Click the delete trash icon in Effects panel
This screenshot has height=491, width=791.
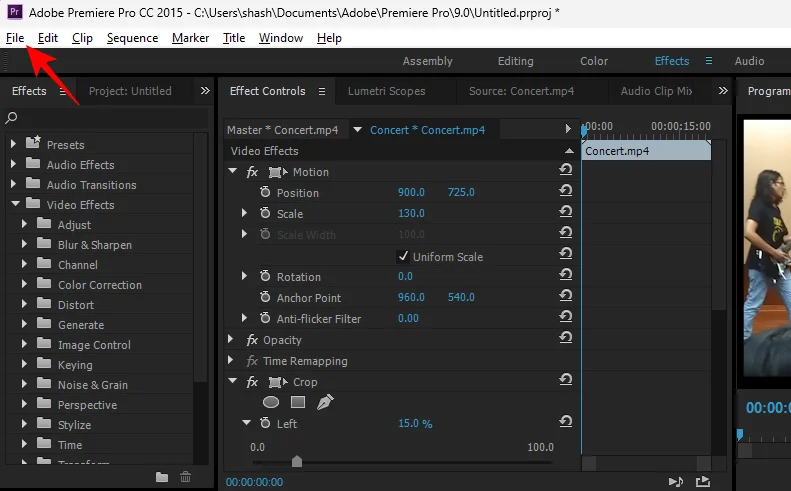[x=185, y=478]
